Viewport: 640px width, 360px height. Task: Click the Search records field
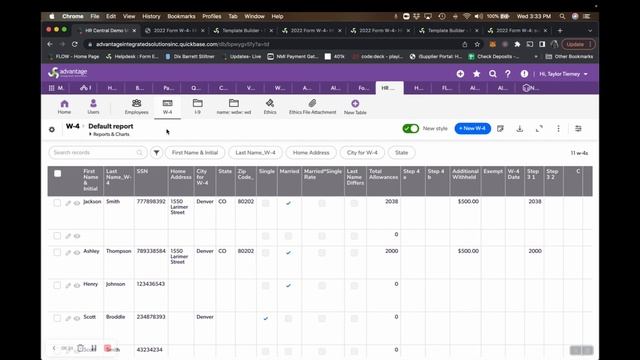click(98, 153)
